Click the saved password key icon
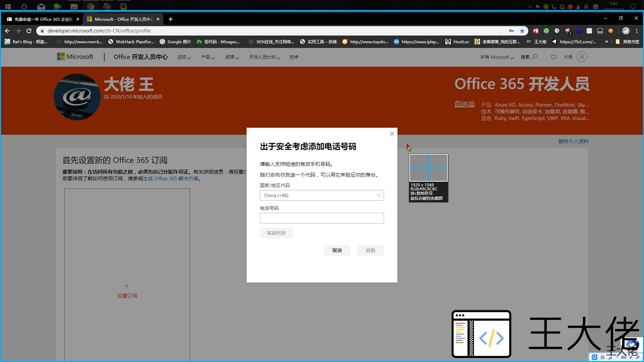 click(x=512, y=31)
